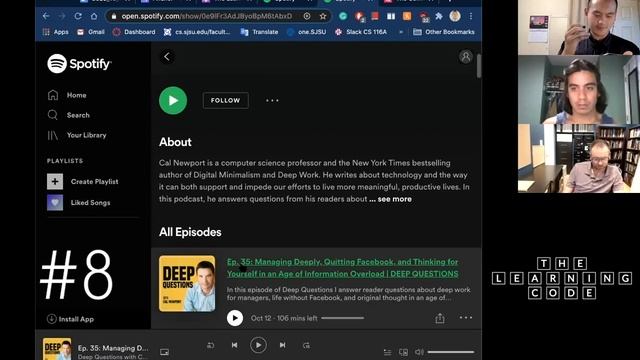The width and height of the screenshot is (640, 360).
Task: Click the extensions puzzle piece icon
Action: click(439, 16)
